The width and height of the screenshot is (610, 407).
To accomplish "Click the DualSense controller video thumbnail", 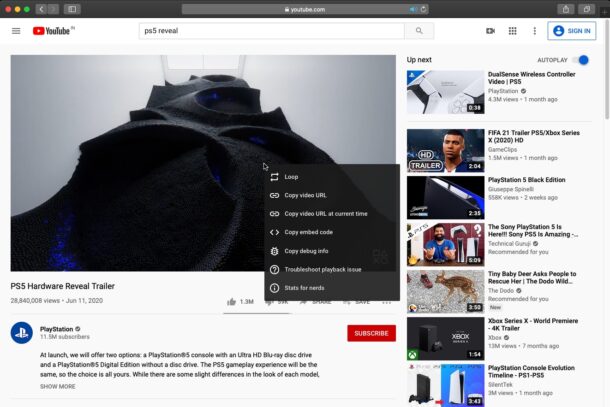I will (x=445, y=92).
